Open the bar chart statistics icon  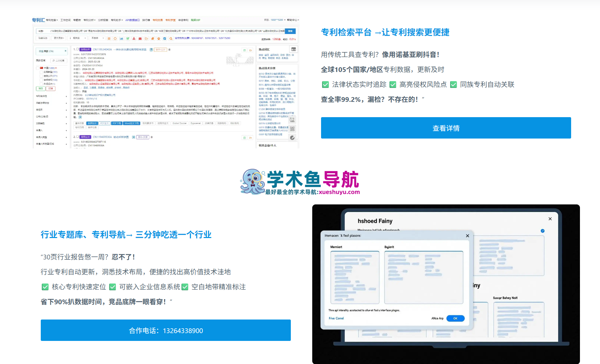coord(121,38)
